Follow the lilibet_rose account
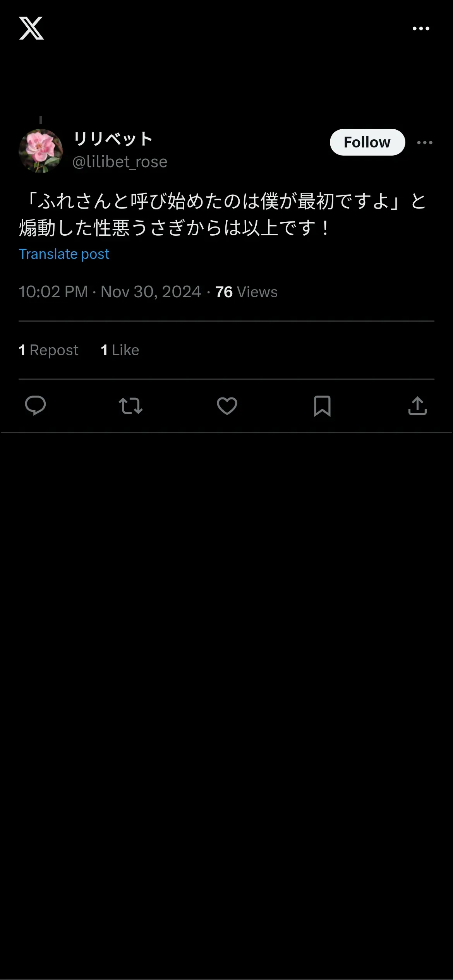This screenshot has height=980, width=453. coord(367,142)
